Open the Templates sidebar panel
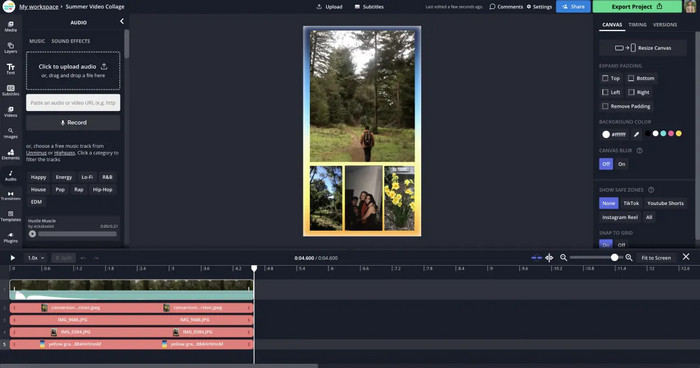700x368 pixels. click(11, 216)
